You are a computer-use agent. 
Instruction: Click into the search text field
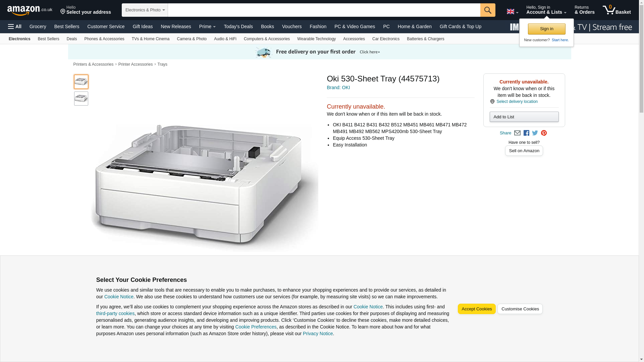(324, 10)
